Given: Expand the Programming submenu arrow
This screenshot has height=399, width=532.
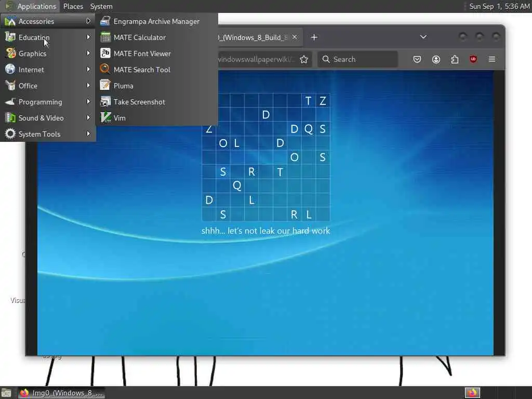Looking at the screenshot, I should 88,101.
